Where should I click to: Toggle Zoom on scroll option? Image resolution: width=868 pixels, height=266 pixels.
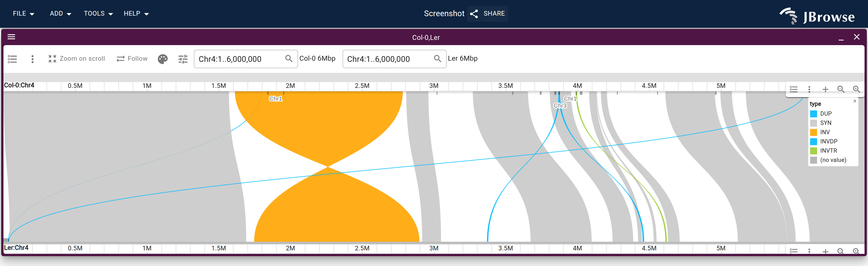click(x=76, y=59)
